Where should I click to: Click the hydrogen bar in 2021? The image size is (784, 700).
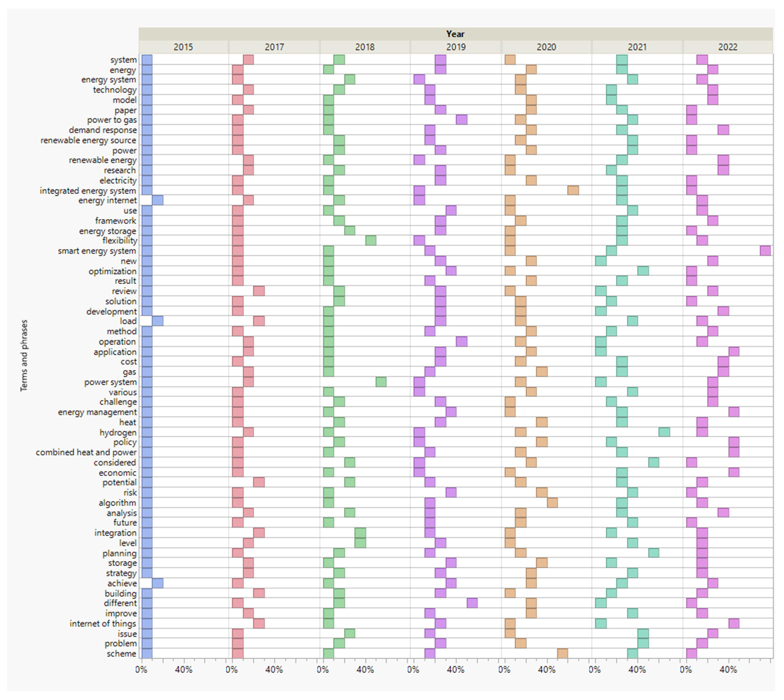pos(664,432)
